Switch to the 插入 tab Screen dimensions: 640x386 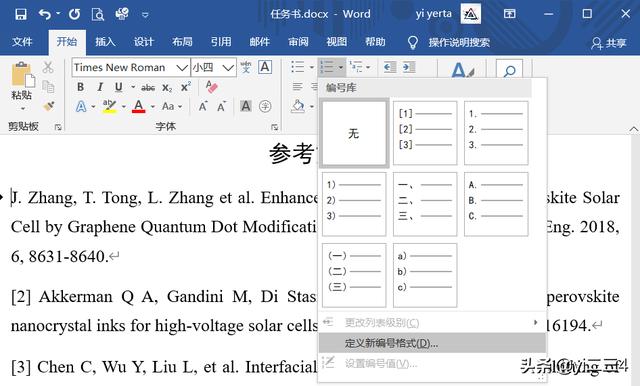tap(105, 42)
